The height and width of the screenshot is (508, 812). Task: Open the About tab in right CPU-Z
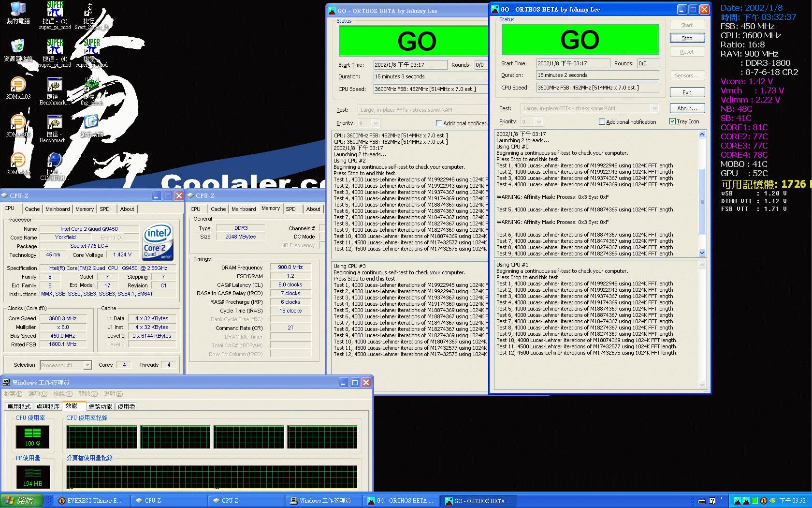click(313, 209)
